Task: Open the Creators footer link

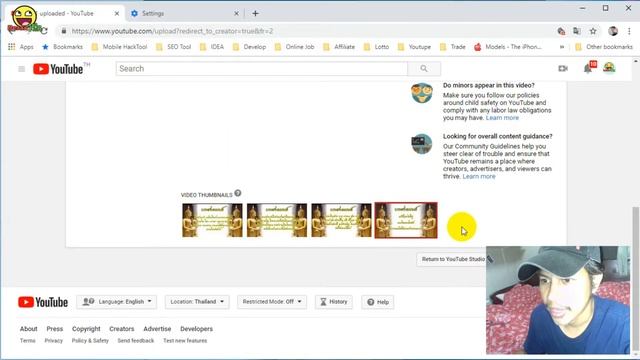Action: click(x=122, y=329)
